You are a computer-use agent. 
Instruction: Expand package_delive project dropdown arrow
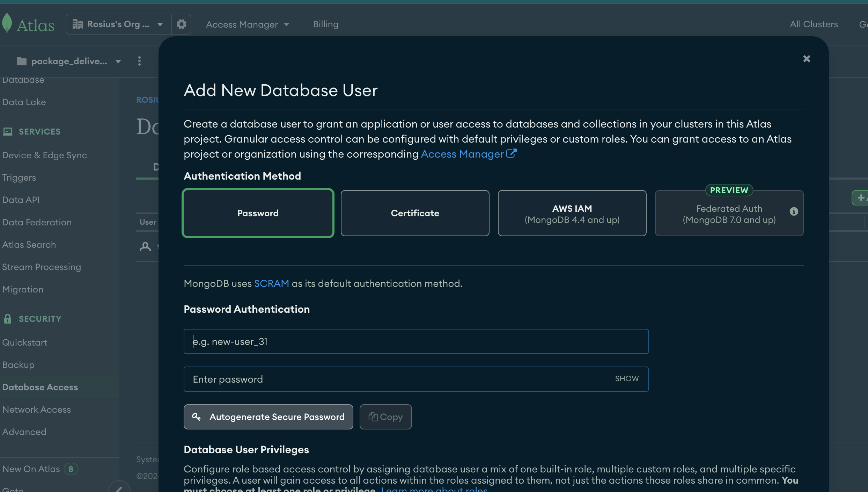click(x=118, y=61)
